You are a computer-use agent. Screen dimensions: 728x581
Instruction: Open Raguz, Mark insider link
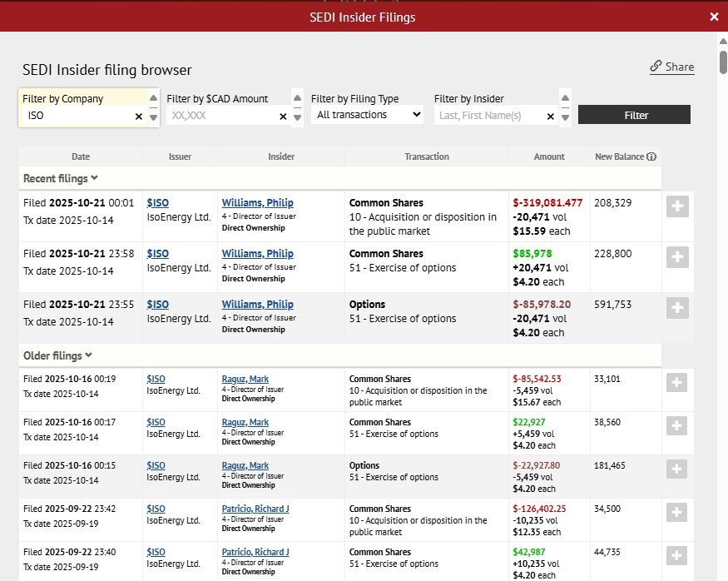pos(245,379)
